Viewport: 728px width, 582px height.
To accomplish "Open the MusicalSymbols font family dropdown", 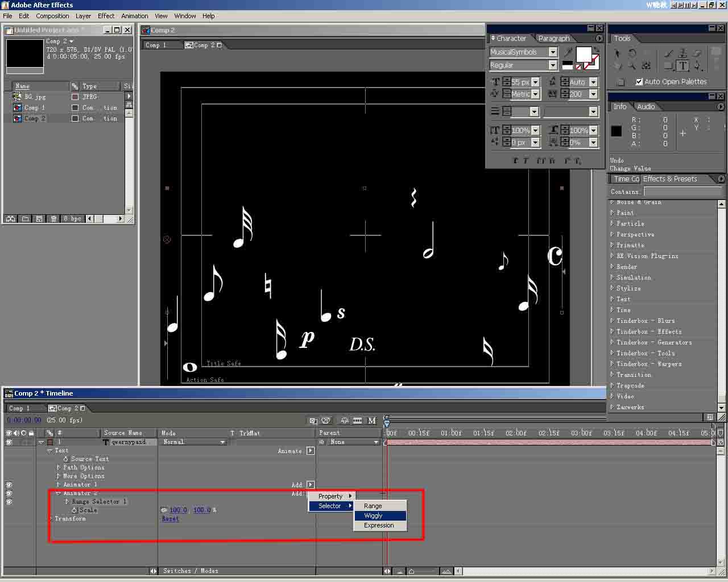I will 553,52.
